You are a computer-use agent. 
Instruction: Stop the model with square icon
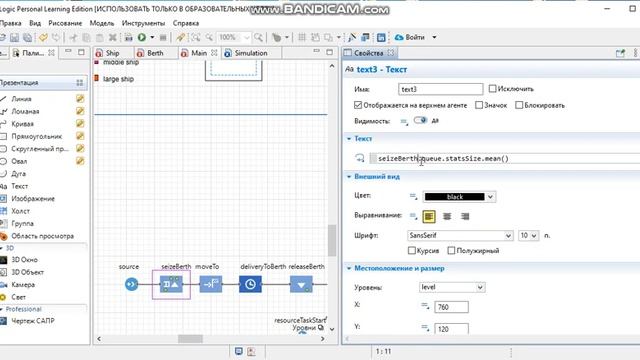[x=163, y=38]
